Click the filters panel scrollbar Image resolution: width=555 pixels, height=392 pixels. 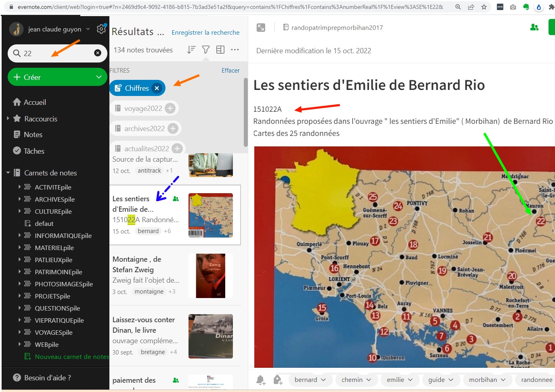[x=245, y=112]
